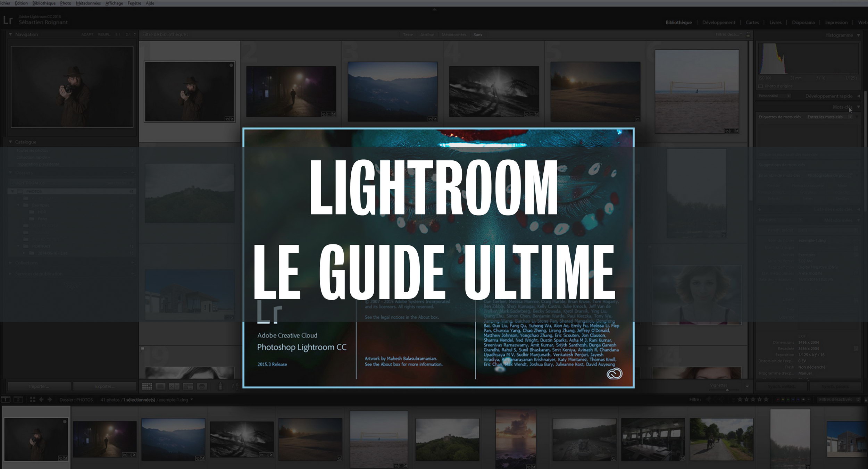Viewport: 868px width, 469px height.
Task: Open the XY compare view
Action: pyautogui.click(x=174, y=386)
